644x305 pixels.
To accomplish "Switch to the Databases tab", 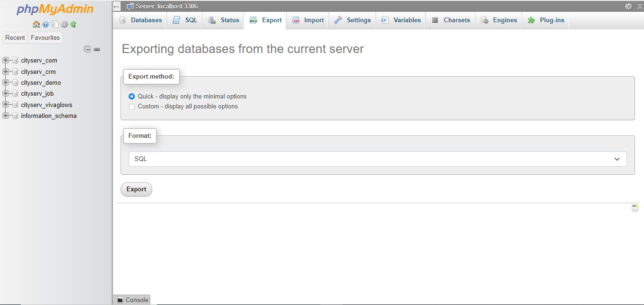I will coord(140,20).
